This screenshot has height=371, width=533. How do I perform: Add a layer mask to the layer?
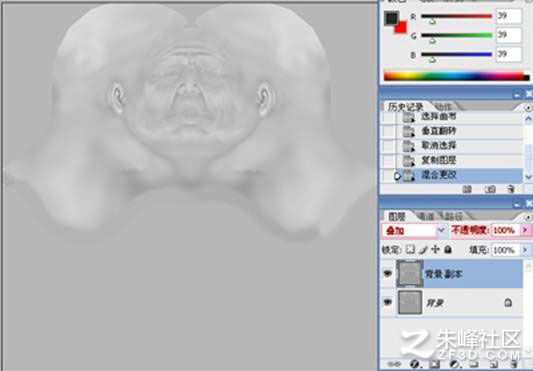pyautogui.click(x=434, y=364)
